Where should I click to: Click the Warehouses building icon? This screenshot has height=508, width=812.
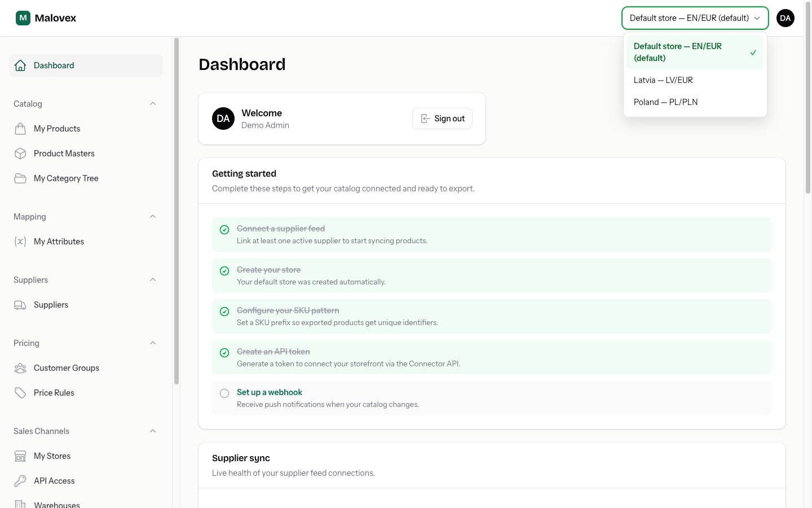[x=20, y=504]
